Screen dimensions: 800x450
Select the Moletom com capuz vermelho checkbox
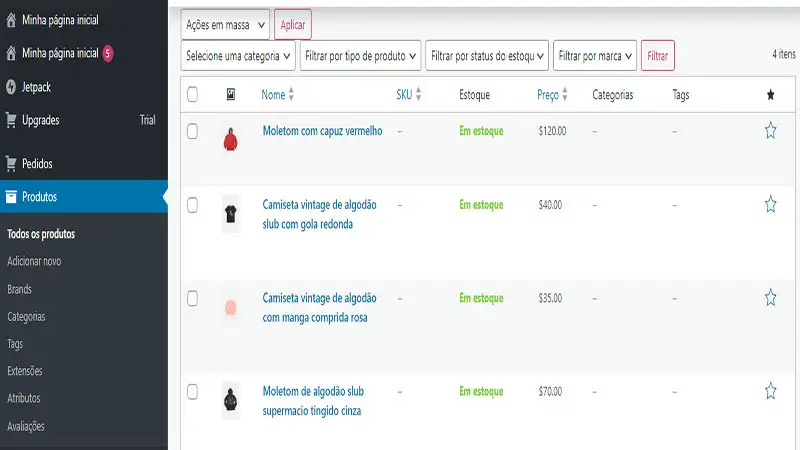point(193,131)
